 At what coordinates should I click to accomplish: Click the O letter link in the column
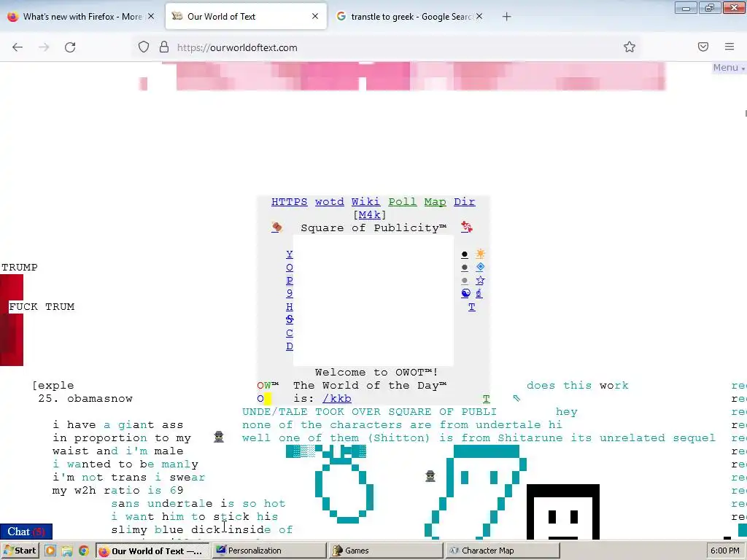(x=289, y=268)
